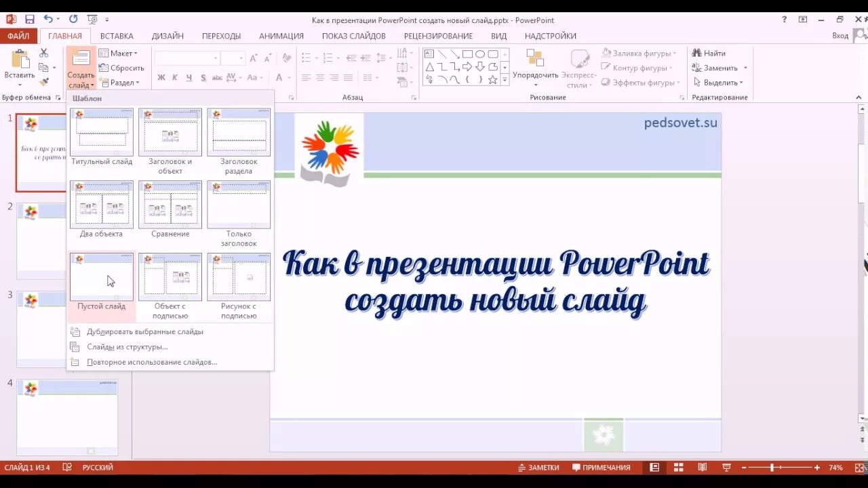868x488 pixels.
Task: Open ПРИМЕЧАНИЯ comments pane
Action: (x=601, y=468)
